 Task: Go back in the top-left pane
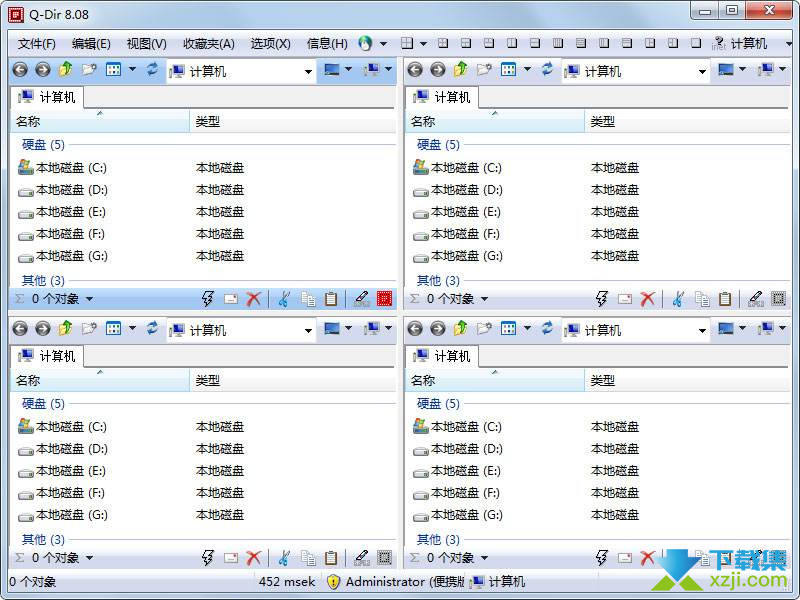[x=20, y=70]
